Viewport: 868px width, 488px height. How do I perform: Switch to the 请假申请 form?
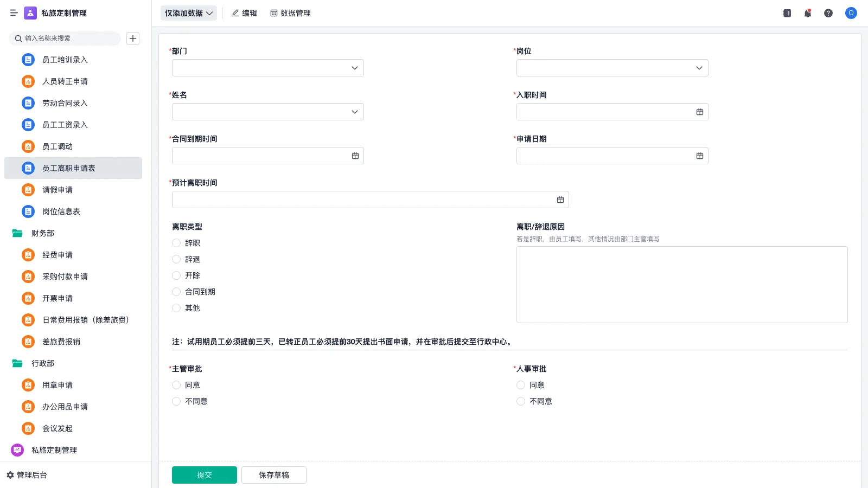tap(58, 190)
